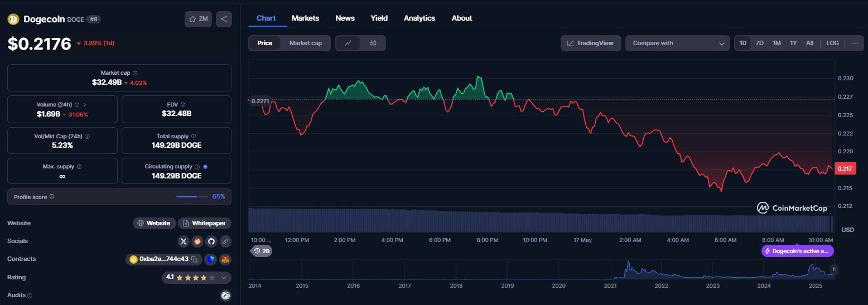Open the Whitepaper link

[205, 223]
